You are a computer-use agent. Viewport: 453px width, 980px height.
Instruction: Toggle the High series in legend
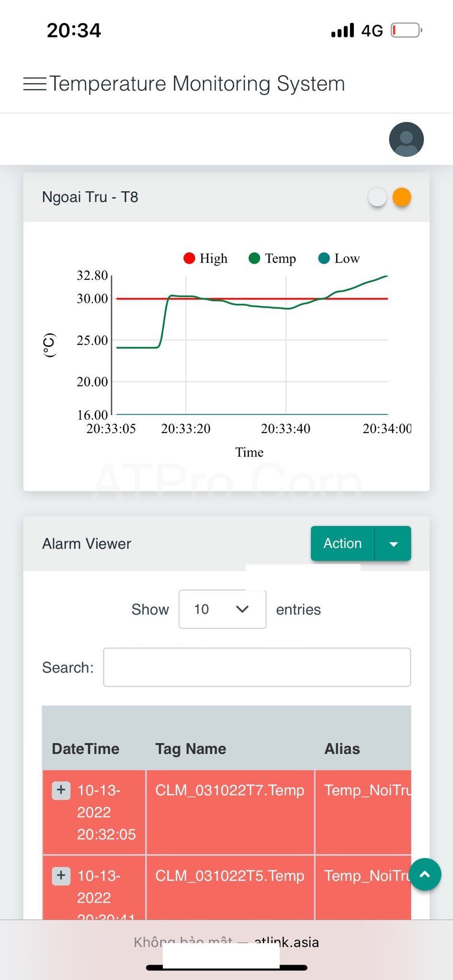(x=205, y=258)
